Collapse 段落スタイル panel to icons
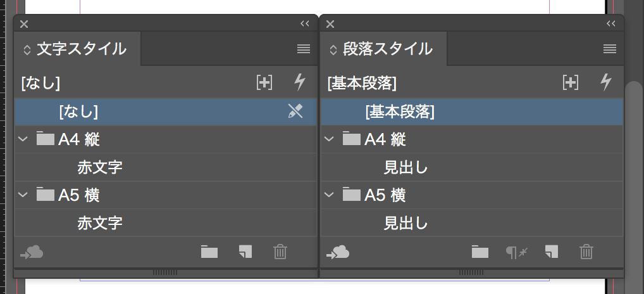Image resolution: width=644 pixels, height=294 pixels. point(610,24)
